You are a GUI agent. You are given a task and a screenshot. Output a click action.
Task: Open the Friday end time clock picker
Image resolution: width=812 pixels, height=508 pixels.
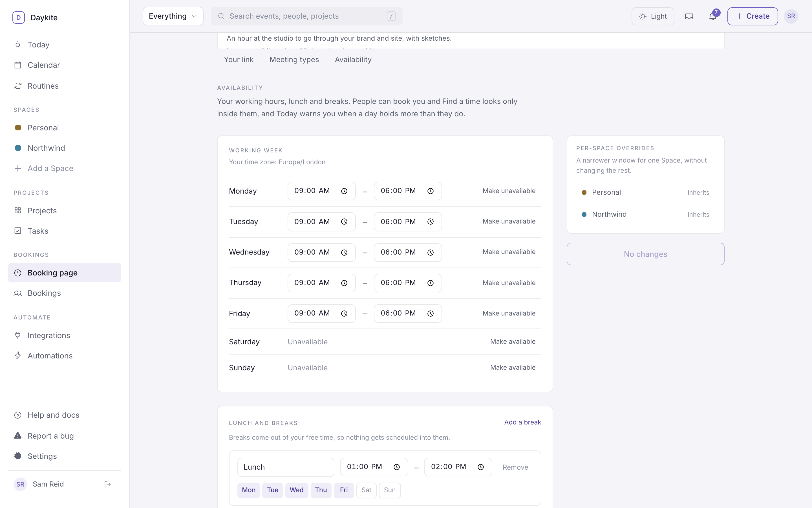tap(431, 314)
